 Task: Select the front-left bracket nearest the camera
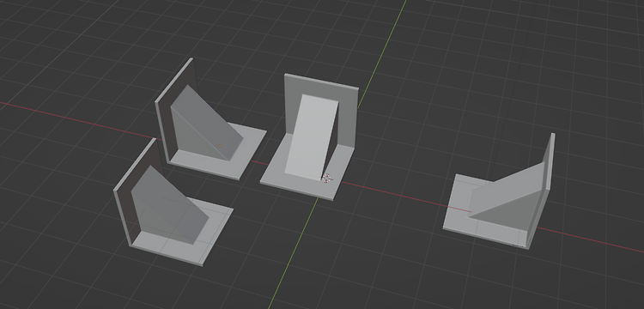(x=173, y=203)
